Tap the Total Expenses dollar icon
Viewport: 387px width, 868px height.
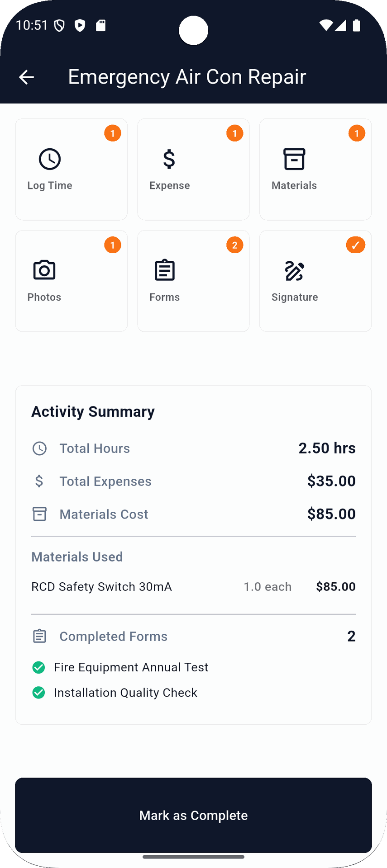39,481
